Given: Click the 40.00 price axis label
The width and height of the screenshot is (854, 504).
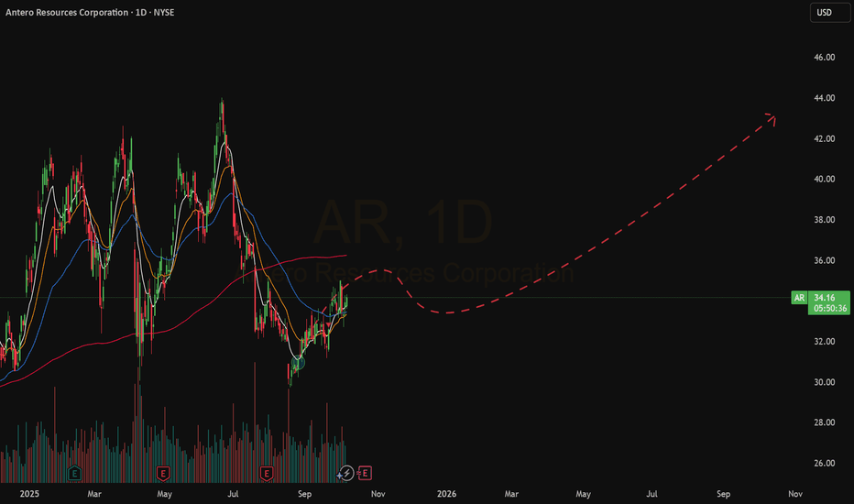Looking at the screenshot, I should tap(824, 180).
